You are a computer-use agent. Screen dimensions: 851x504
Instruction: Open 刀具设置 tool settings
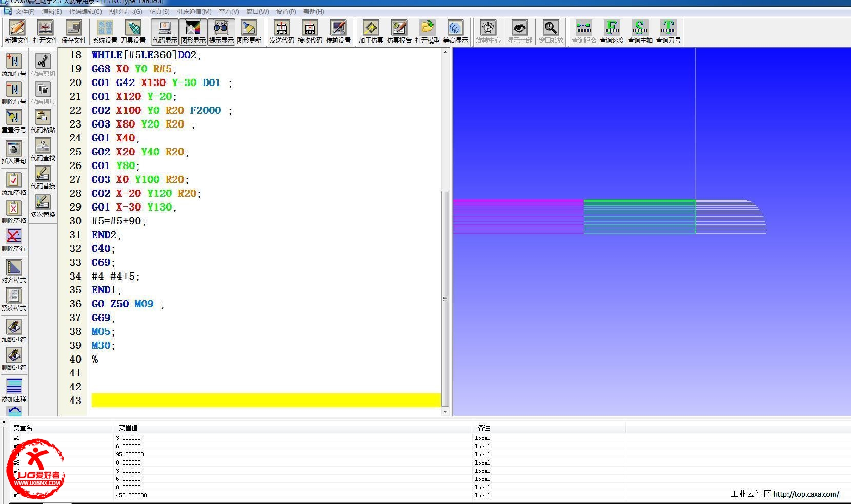[x=133, y=32]
